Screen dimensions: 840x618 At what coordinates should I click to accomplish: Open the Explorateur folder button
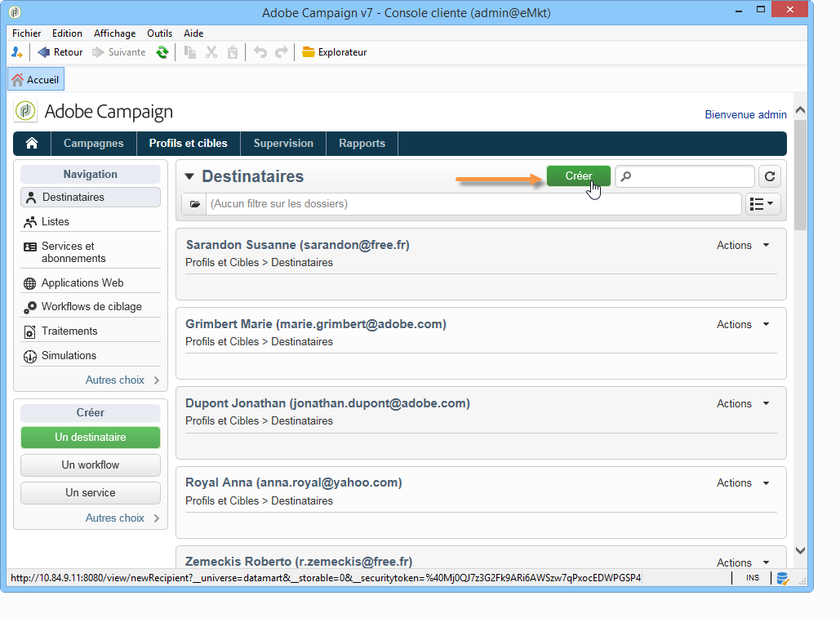(x=335, y=52)
